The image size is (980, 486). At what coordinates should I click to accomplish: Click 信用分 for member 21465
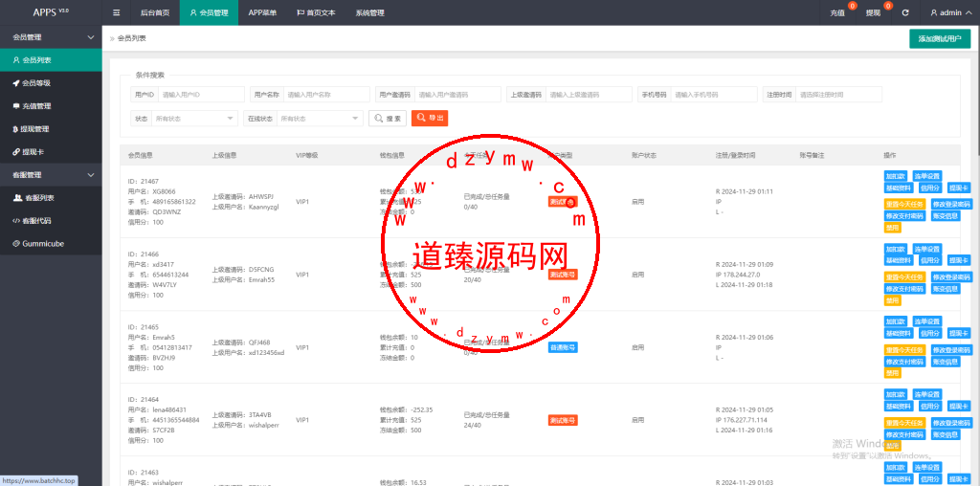tap(930, 334)
